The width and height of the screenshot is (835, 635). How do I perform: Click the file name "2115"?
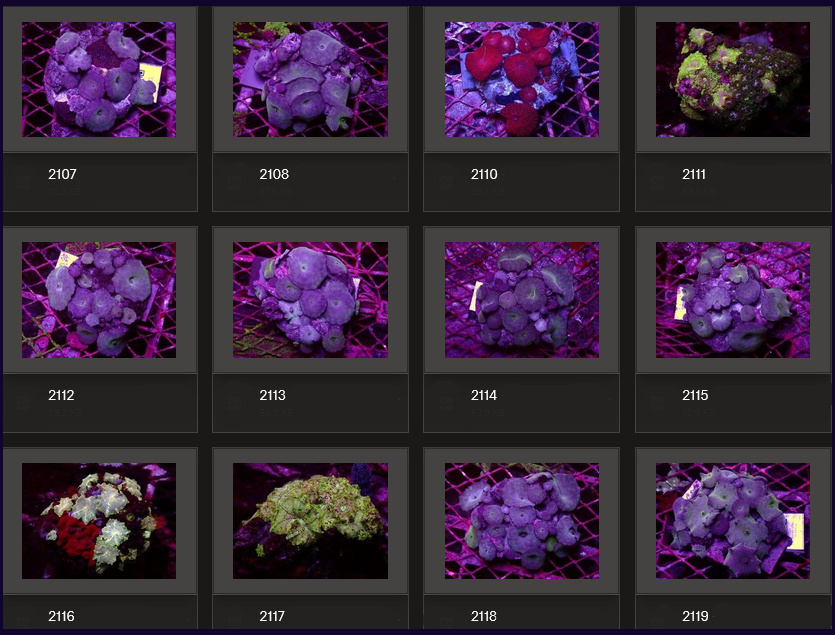tap(695, 395)
